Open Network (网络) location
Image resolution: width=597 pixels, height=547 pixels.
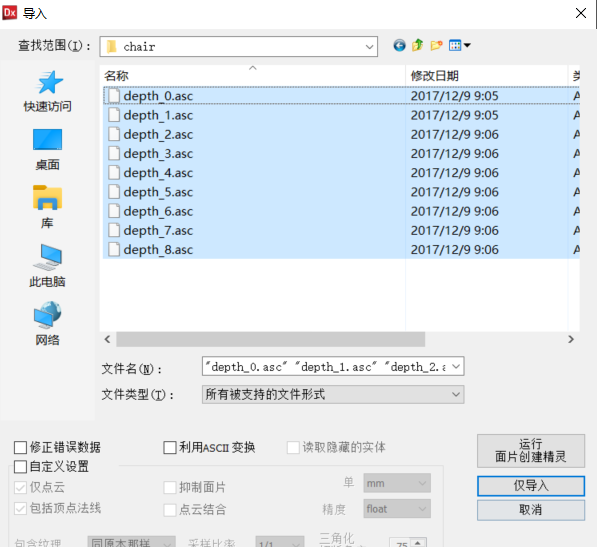(48, 324)
